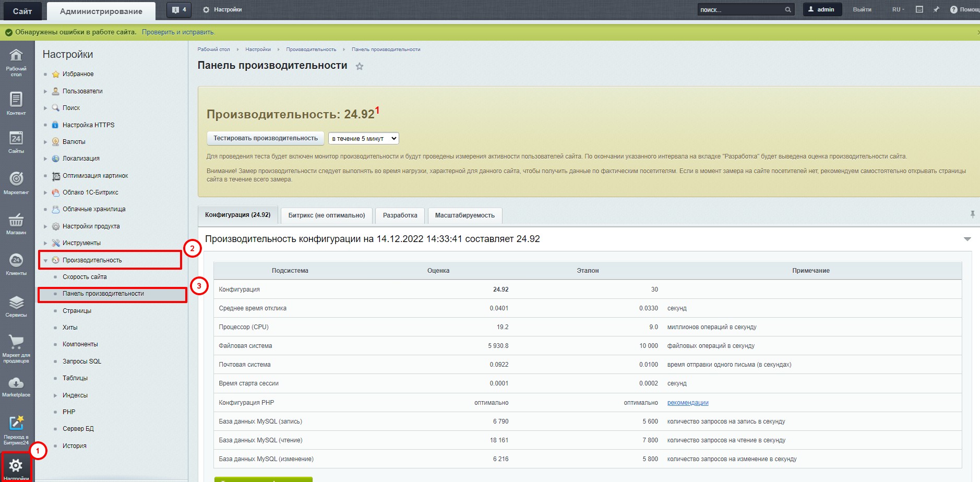Switch to the Разработка tab
The width and height of the screenshot is (980, 482).
tap(400, 215)
